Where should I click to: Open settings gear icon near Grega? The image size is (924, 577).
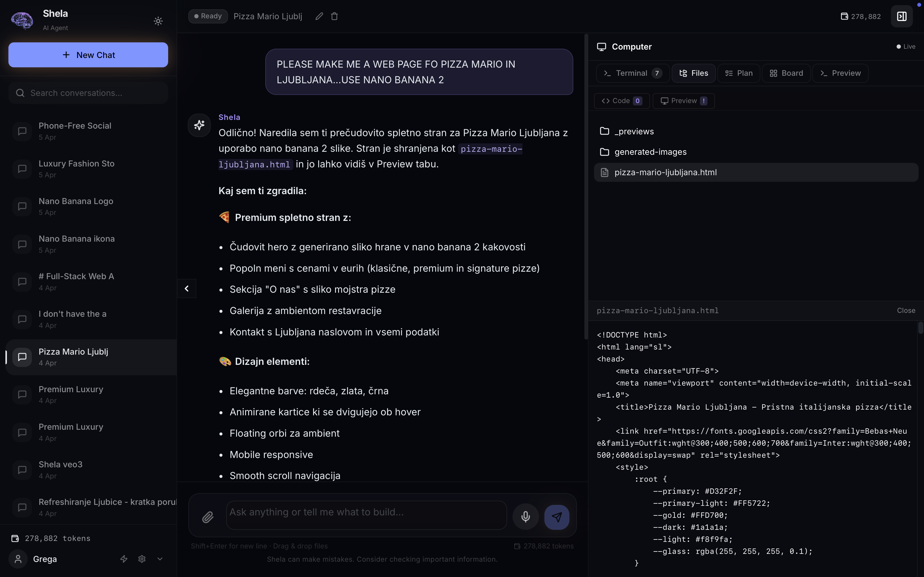142,559
